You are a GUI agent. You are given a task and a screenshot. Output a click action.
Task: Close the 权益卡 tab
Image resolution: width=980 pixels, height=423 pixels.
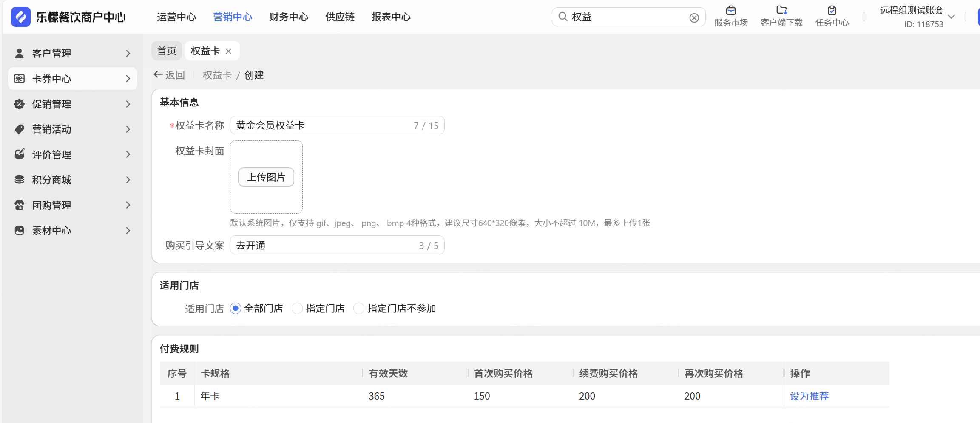[x=229, y=51]
